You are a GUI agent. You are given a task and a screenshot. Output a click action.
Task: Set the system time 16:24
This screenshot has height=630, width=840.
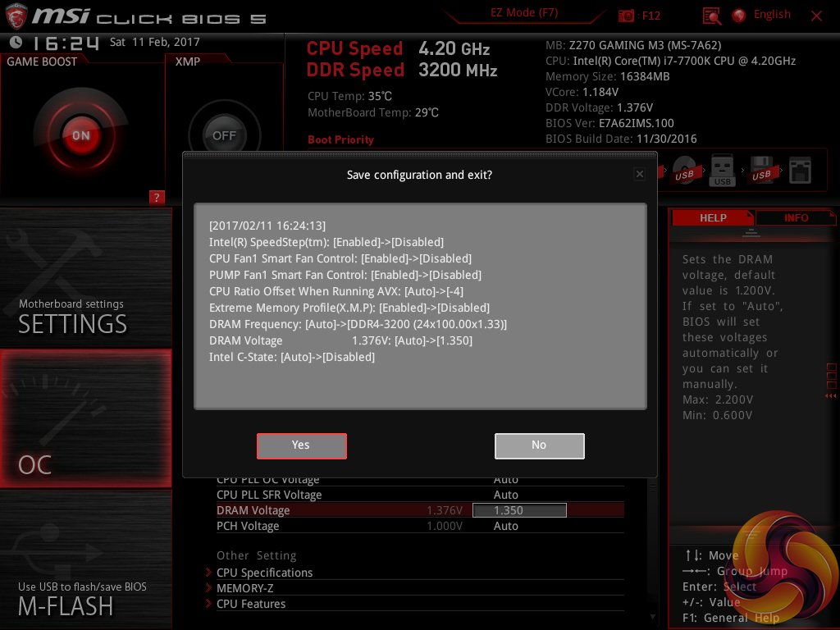pos(66,43)
